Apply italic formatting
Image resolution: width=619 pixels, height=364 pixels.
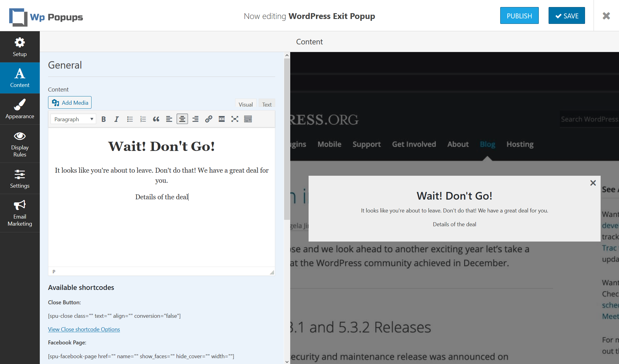point(116,119)
